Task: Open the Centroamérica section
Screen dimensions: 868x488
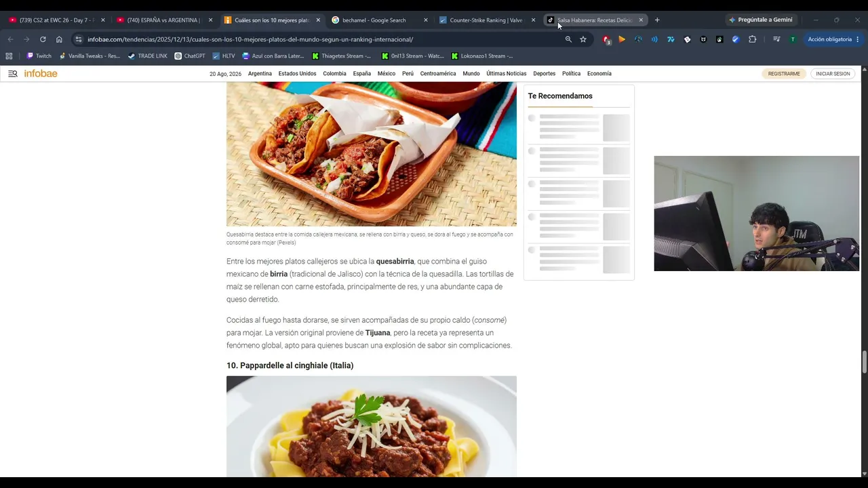Action: pyautogui.click(x=438, y=73)
